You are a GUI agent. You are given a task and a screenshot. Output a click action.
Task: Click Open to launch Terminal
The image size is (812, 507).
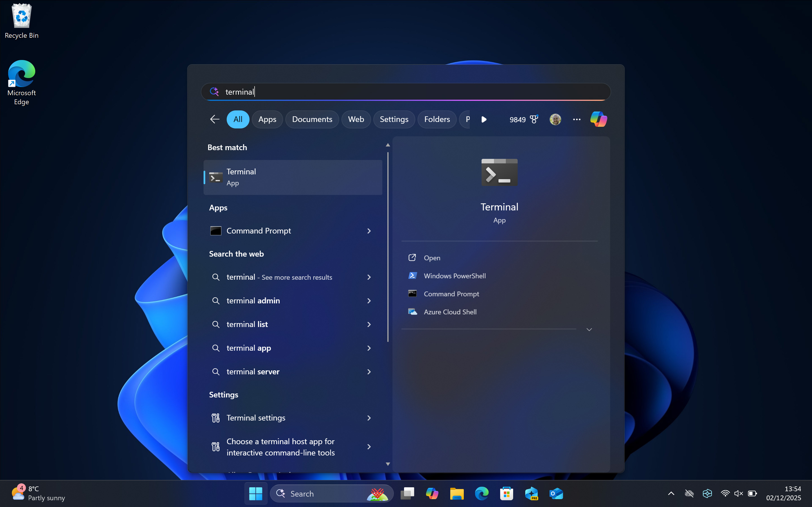(x=432, y=257)
